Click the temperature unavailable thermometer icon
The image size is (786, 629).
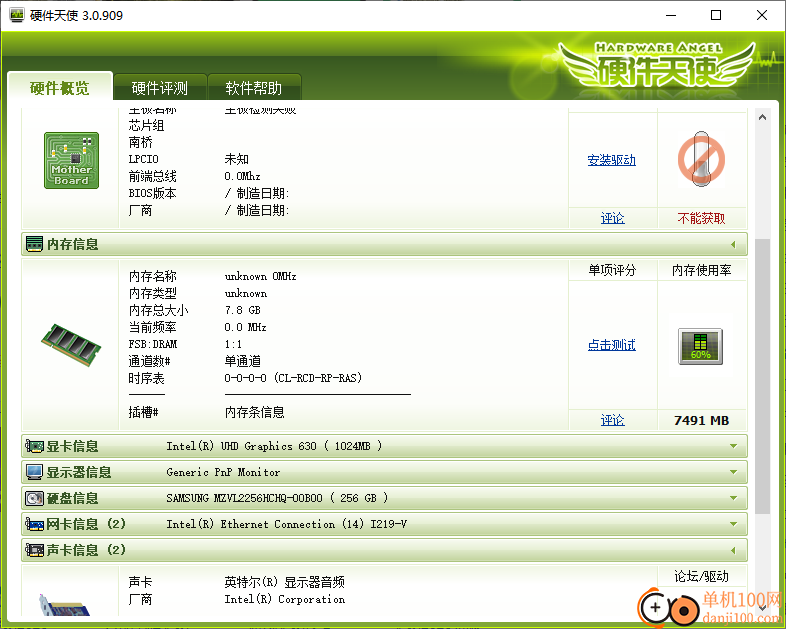pos(701,159)
